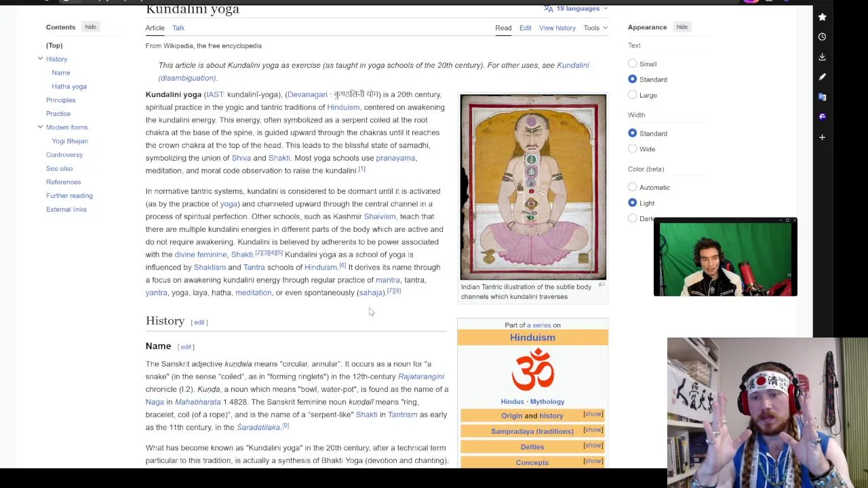
Task: Open the IAST link
Action: point(215,94)
